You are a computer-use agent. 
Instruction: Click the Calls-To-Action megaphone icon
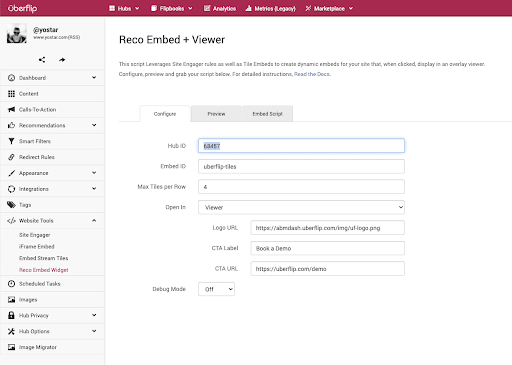click(x=11, y=109)
